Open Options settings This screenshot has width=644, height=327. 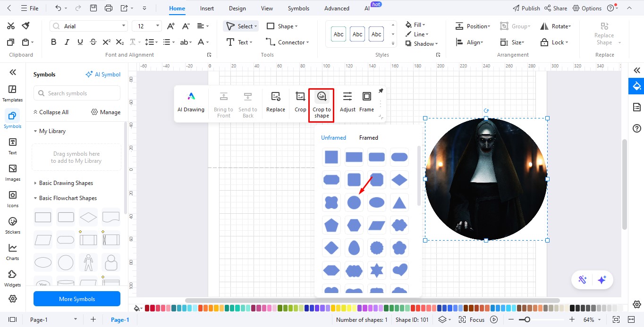pyautogui.click(x=587, y=8)
